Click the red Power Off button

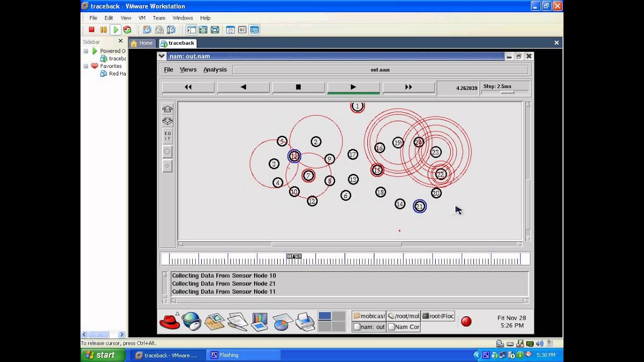[x=92, y=30]
